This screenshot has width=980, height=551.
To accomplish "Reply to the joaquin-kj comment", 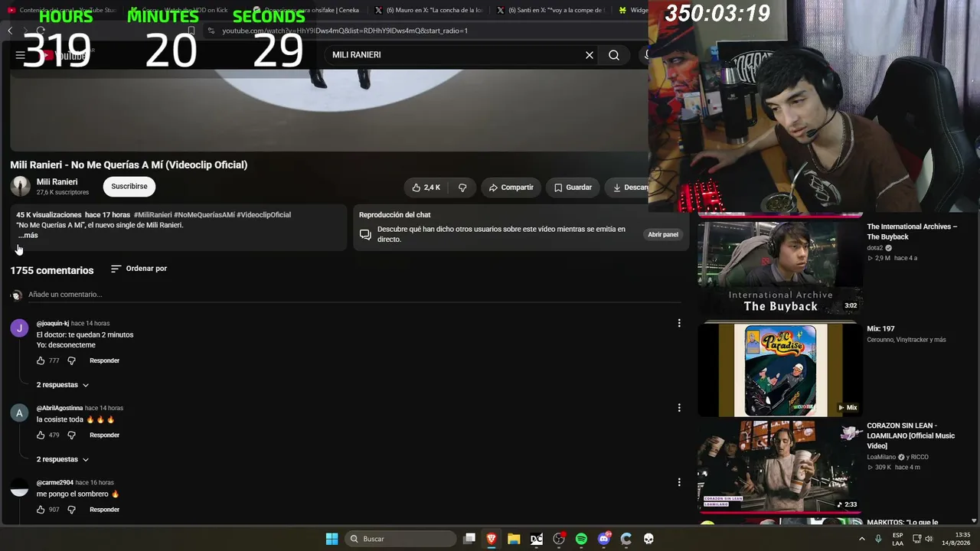I will (x=104, y=360).
